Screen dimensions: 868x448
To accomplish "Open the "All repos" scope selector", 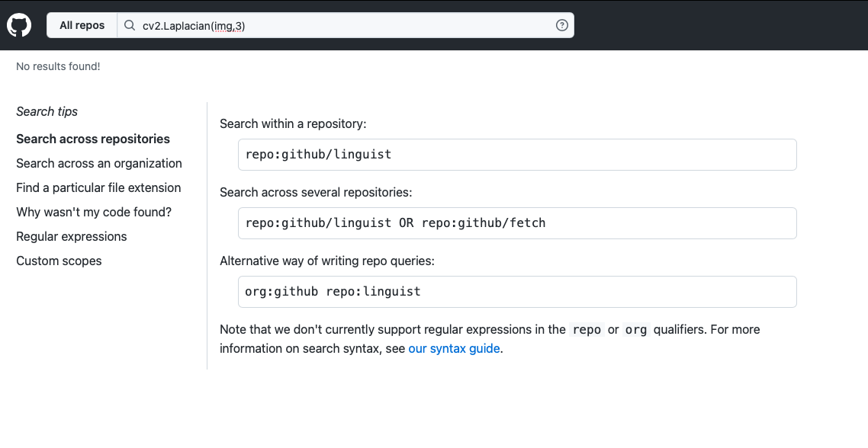I will (81, 24).
